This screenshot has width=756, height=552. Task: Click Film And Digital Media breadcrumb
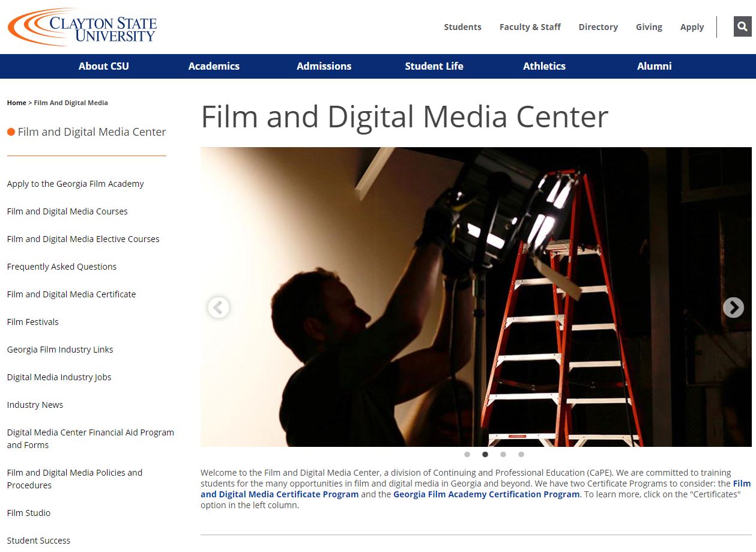point(71,103)
